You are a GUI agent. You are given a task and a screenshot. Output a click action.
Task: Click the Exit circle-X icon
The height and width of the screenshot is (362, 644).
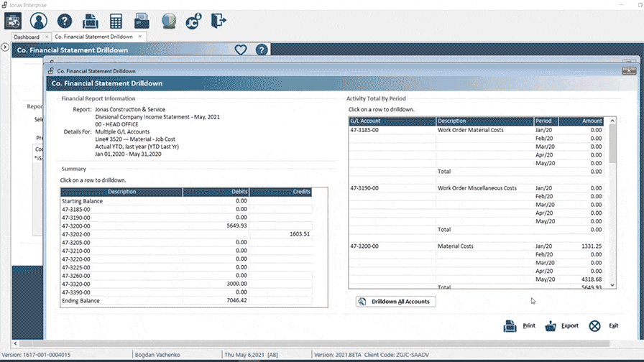[x=594, y=326]
